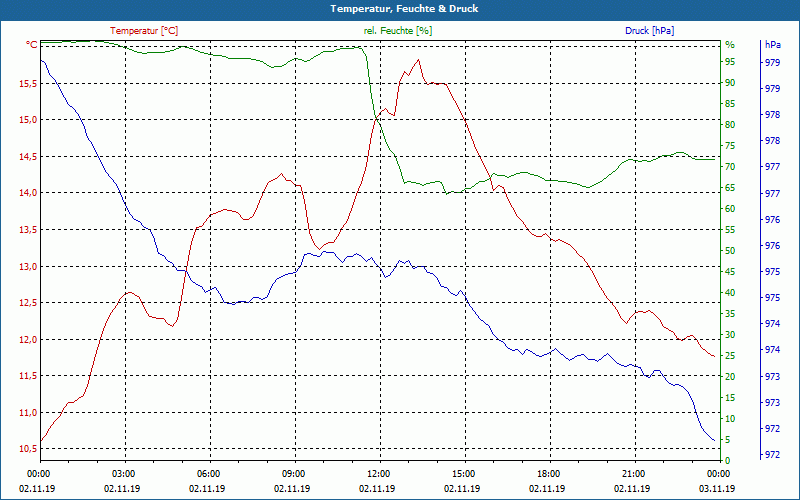
Task: Click the green '50' humidity axis value
Action: [730, 251]
